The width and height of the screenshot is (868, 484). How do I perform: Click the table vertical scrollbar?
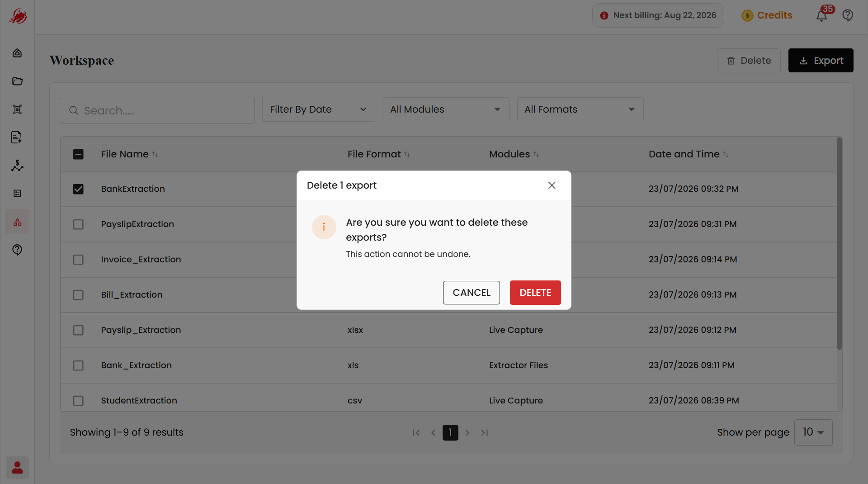coord(840,243)
